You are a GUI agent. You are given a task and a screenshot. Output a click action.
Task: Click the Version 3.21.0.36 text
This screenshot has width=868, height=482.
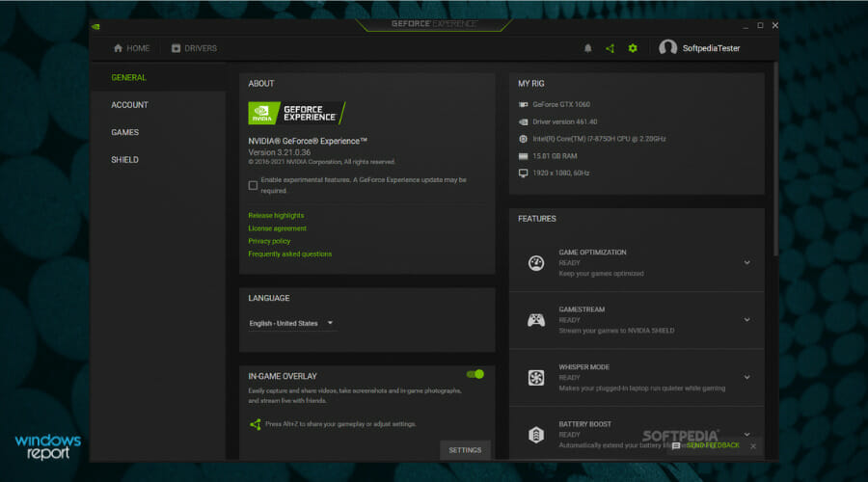click(x=279, y=152)
